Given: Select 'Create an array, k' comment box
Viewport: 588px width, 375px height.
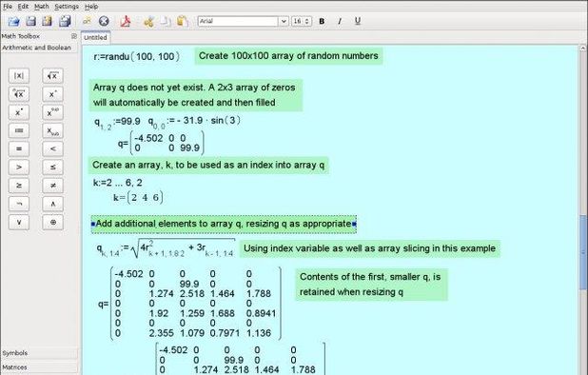Looking at the screenshot, I should pos(208,165).
